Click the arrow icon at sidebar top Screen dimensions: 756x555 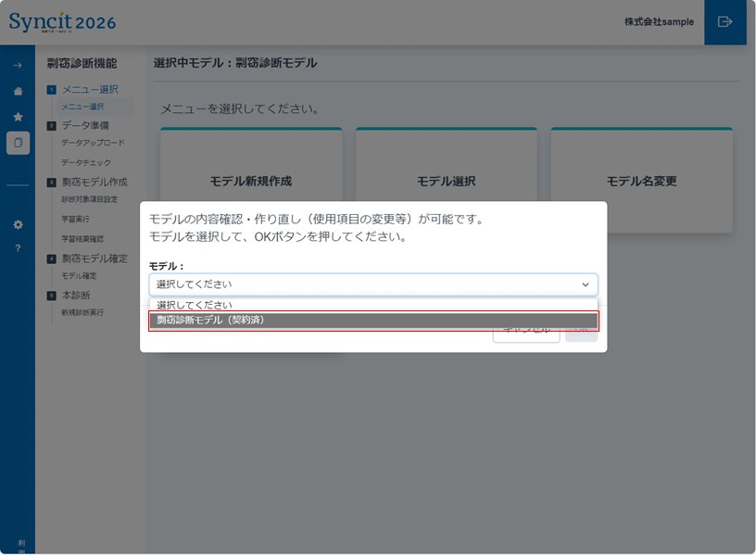coord(17,67)
